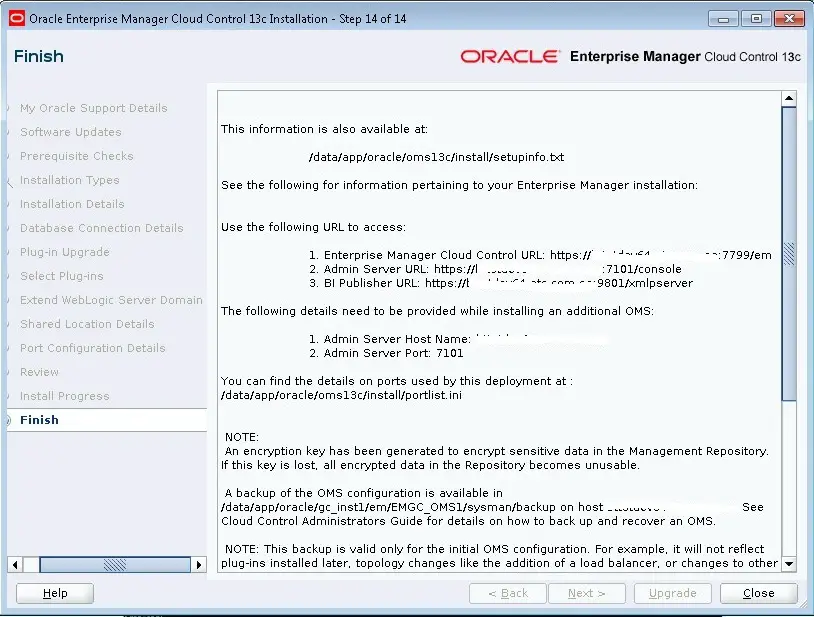814x617 pixels.
Task: Maximize the installer window
Action: 756,19
